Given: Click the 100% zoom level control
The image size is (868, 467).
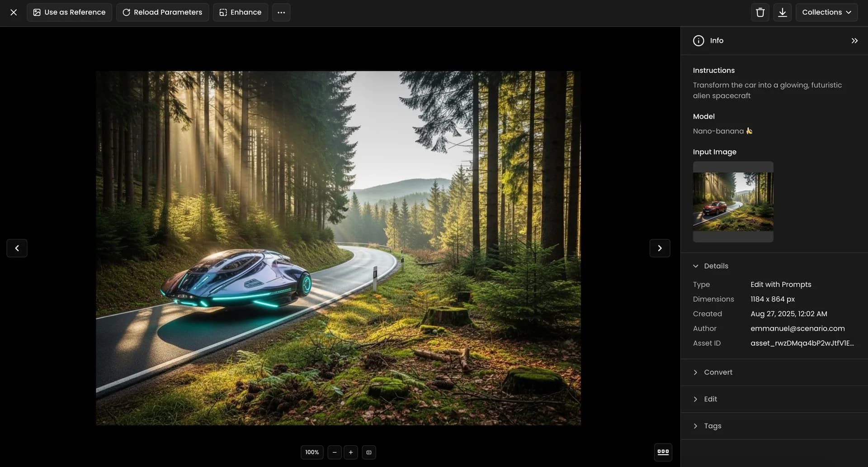Looking at the screenshot, I should pyautogui.click(x=311, y=452).
